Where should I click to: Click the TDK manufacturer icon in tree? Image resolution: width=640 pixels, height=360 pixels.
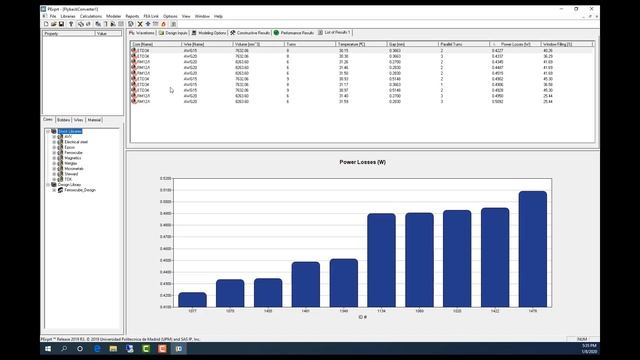60,179
